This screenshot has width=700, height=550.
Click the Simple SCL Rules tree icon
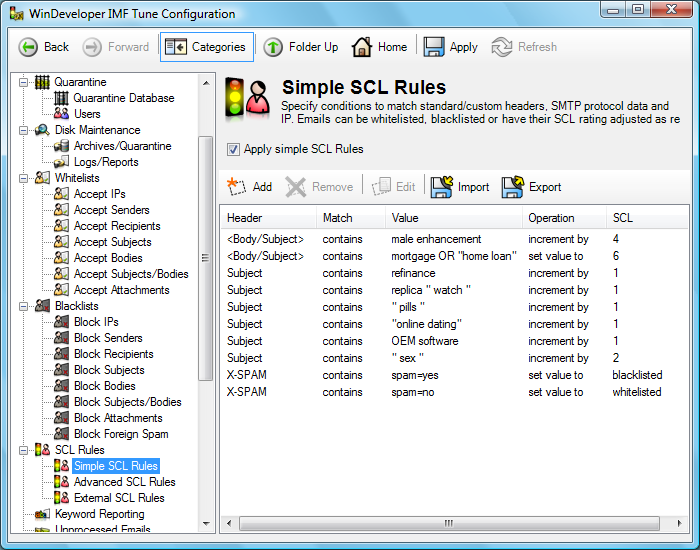pos(61,466)
